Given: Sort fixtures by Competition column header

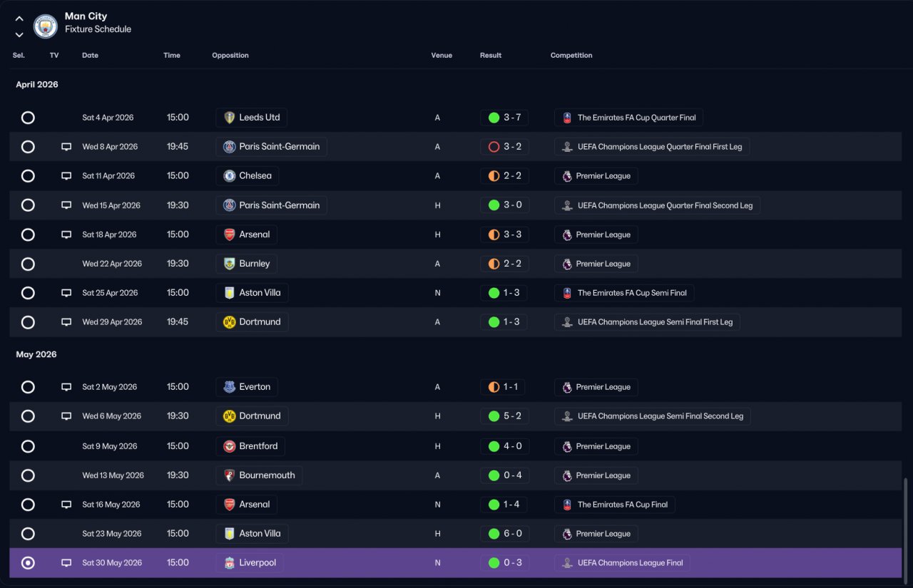Looking at the screenshot, I should 571,56.
